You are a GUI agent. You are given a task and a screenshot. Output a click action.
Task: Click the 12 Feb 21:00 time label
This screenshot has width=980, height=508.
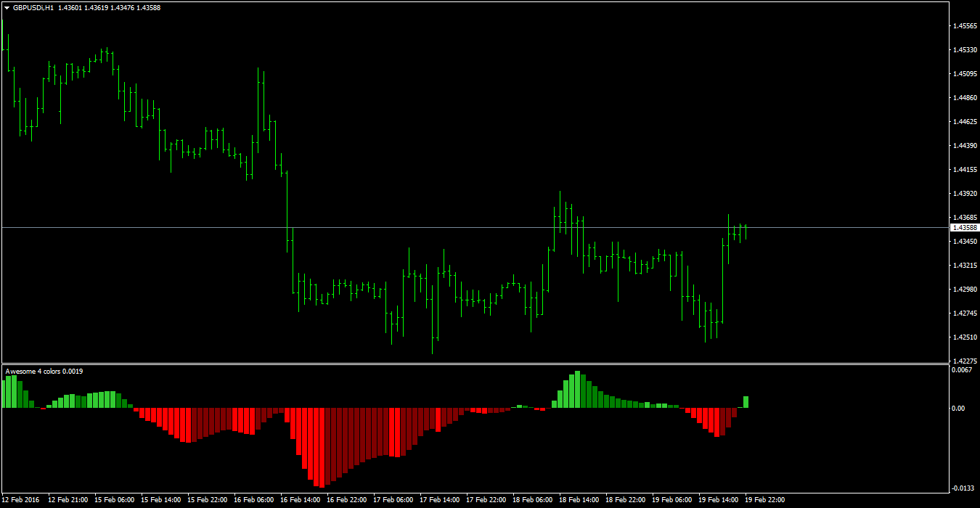[68, 500]
